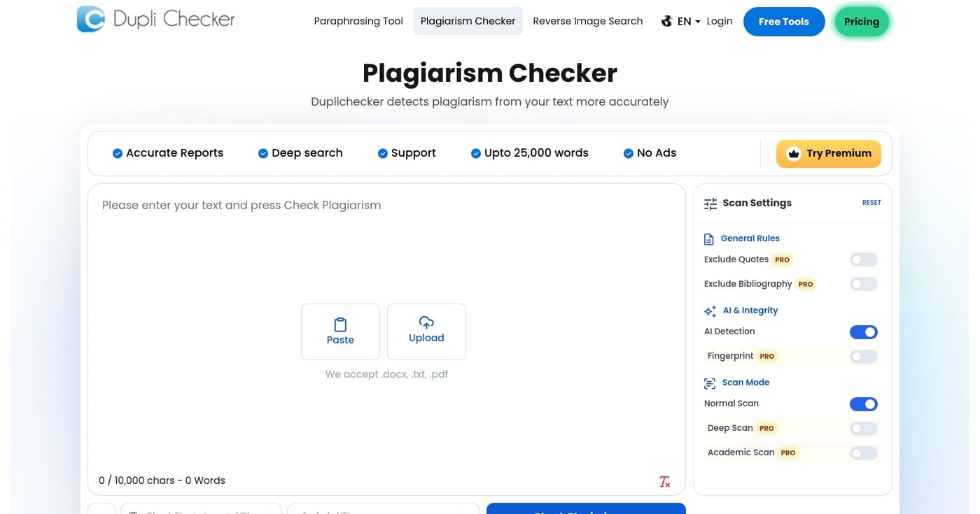Viewport: 980px width, 514px height.
Task: Click the 'Accurate Reports' feature text
Action: 174,152
